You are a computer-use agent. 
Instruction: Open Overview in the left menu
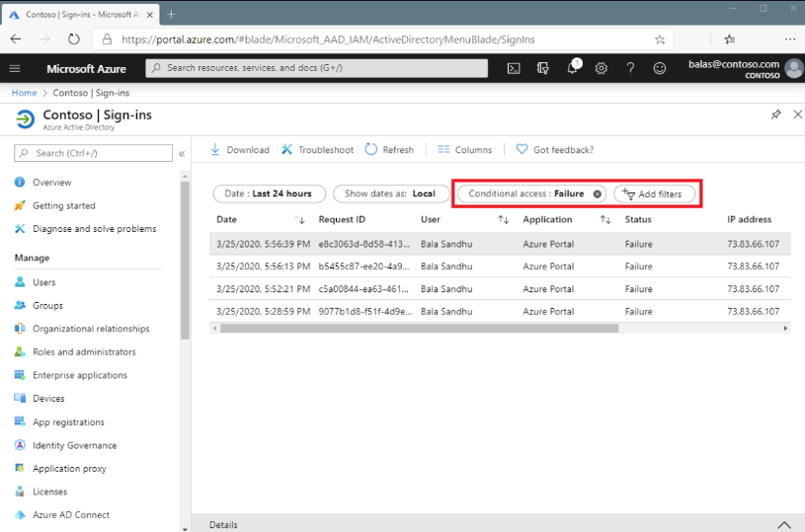[43, 183]
